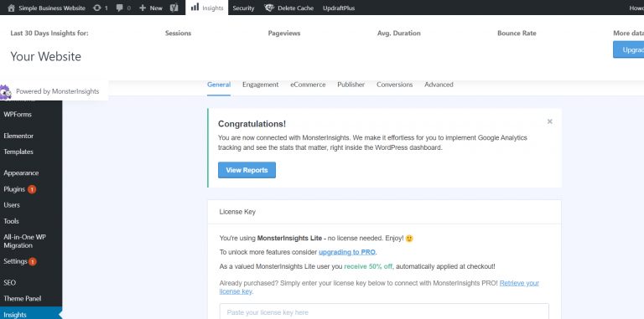Click the License Key section header
Image resolution: width=644 pixels, height=319 pixels.
[x=237, y=212]
